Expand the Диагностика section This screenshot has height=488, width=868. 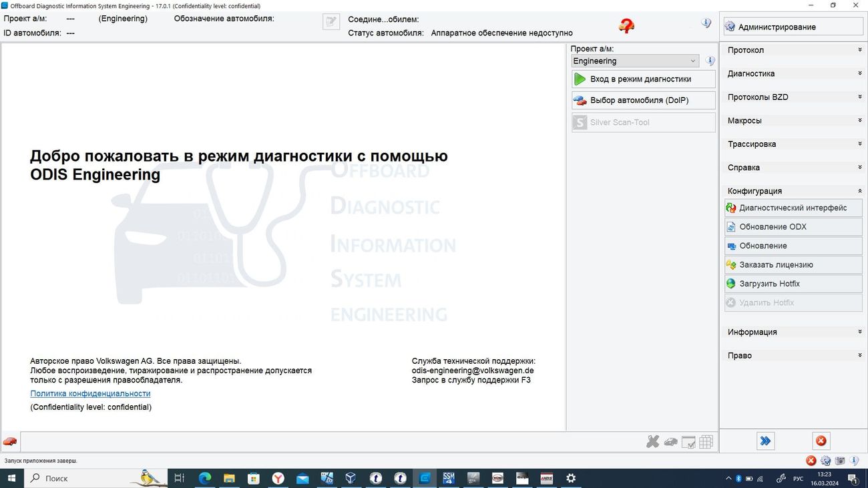pyautogui.click(x=793, y=73)
